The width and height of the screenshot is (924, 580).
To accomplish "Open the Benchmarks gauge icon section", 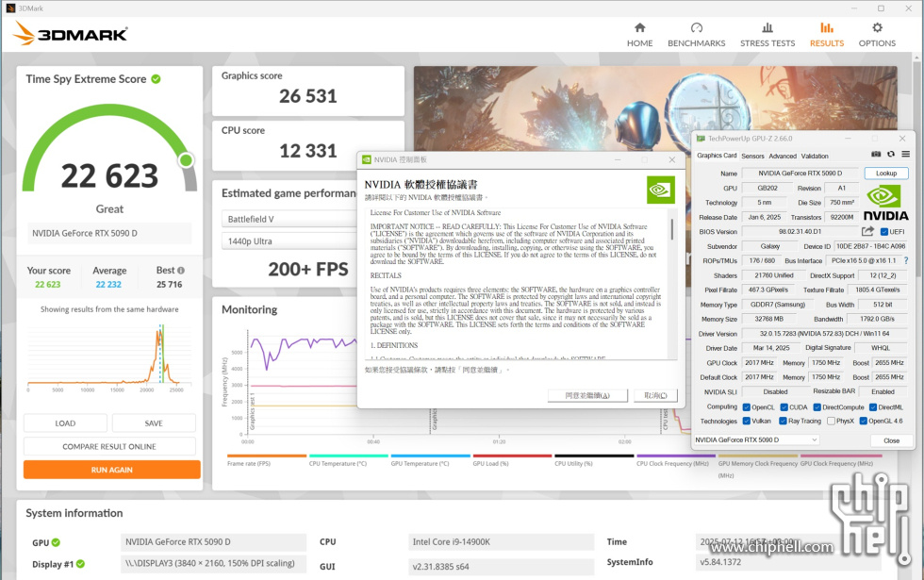I will (x=697, y=35).
